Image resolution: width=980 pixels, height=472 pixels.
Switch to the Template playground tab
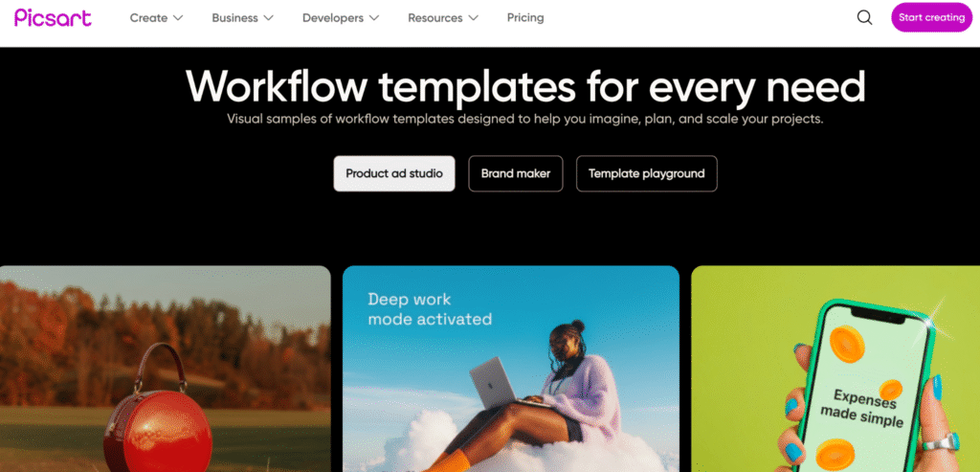tap(646, 173)
